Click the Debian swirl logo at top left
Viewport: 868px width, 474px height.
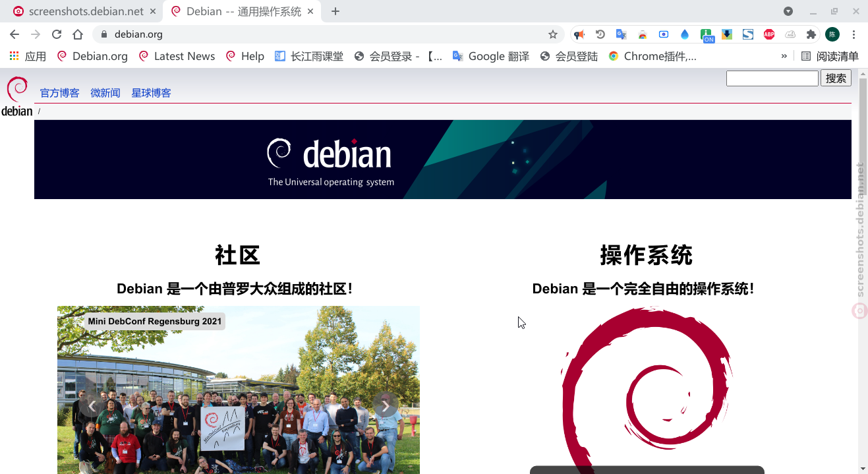[16, 96]
